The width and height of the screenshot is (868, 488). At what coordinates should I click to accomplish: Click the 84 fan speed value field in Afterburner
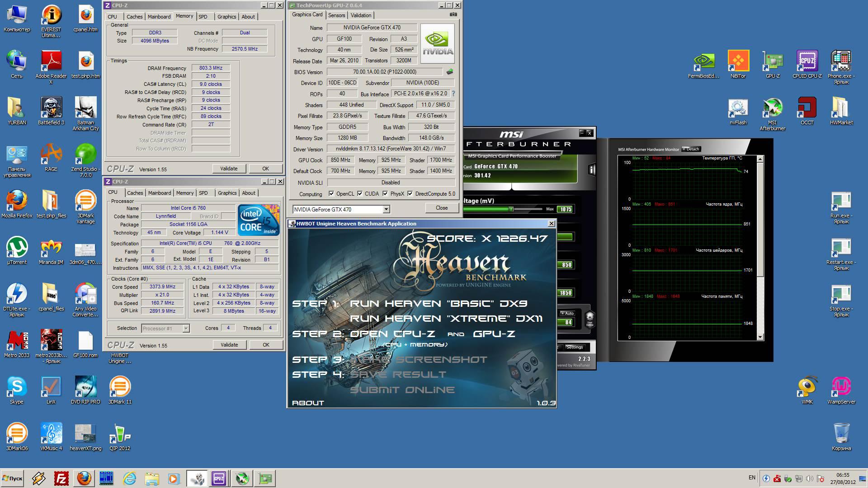coord(565,322)
